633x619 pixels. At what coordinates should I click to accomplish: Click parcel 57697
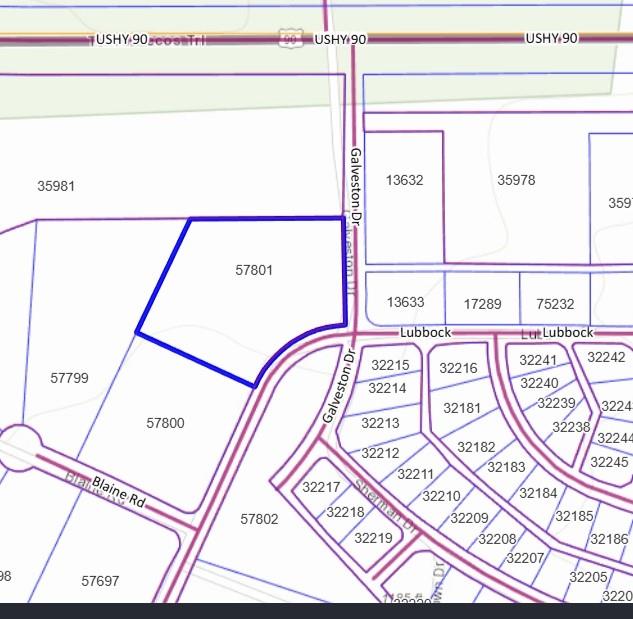click(x=100, y=580)
